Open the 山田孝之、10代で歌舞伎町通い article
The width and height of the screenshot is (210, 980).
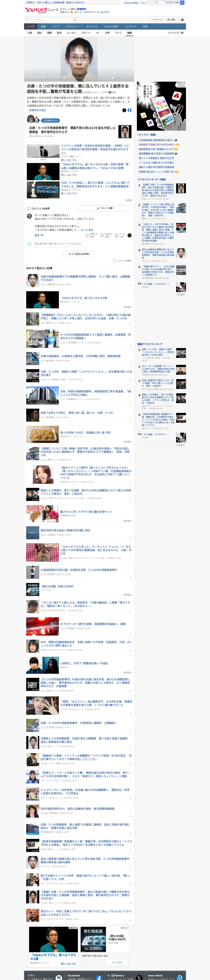pyautogui.click(x=84, y=663)
